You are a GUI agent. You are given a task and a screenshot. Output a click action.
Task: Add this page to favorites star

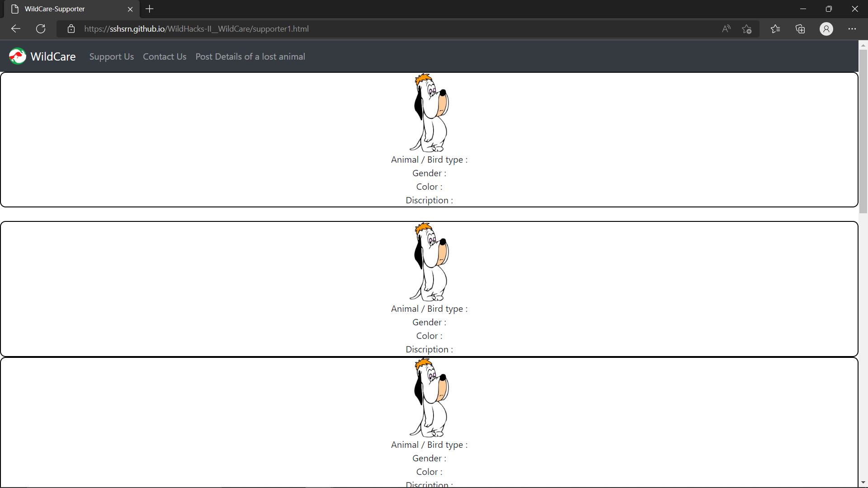[x=747, y=29]
